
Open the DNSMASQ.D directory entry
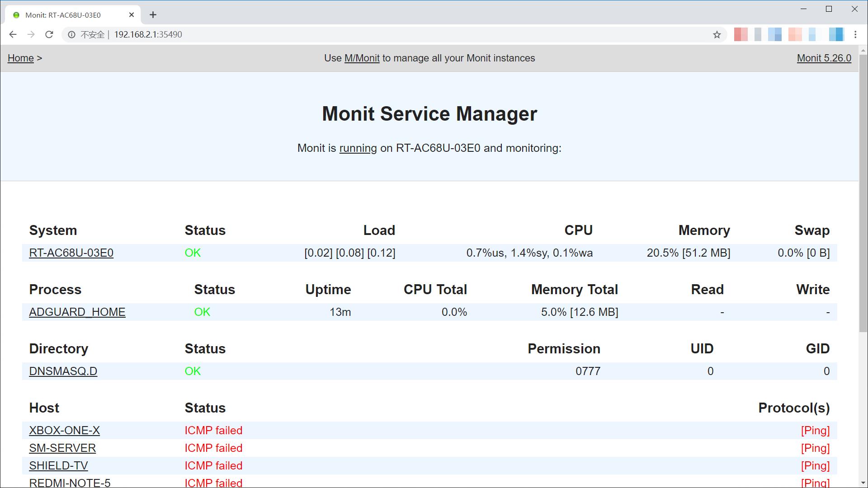pos(63,371)
